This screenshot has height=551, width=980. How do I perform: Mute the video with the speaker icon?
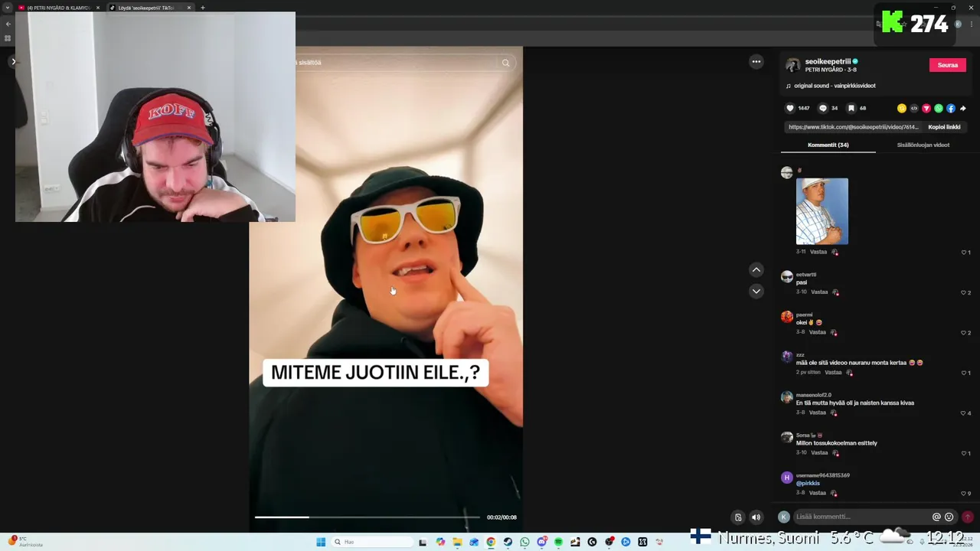(x=756, y=517)
